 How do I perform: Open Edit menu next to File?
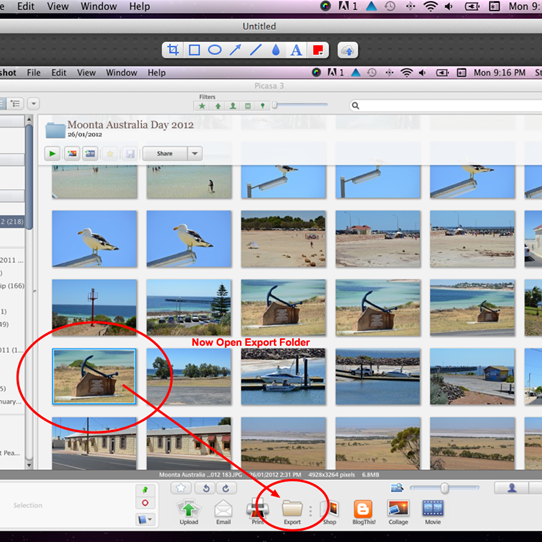pos(59,73)
